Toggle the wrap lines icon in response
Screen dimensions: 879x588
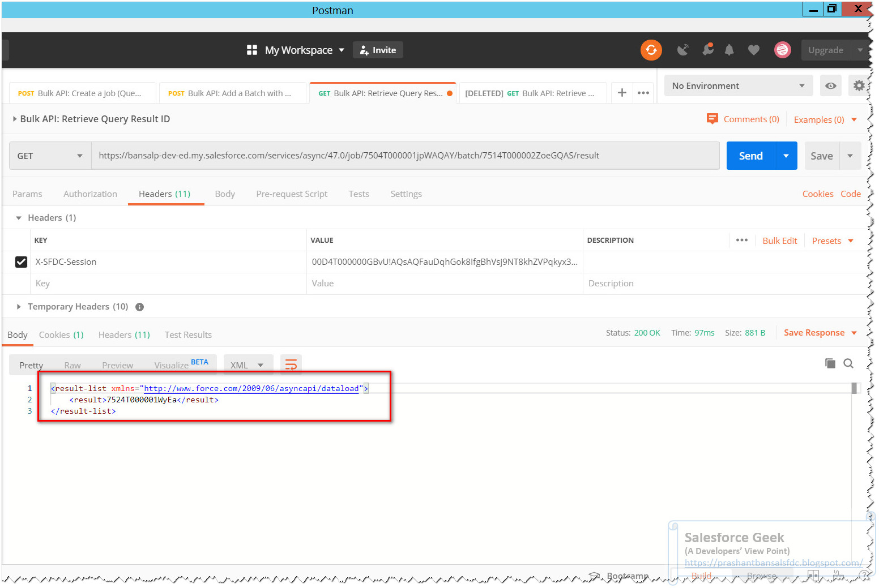(x=291, y=364)
